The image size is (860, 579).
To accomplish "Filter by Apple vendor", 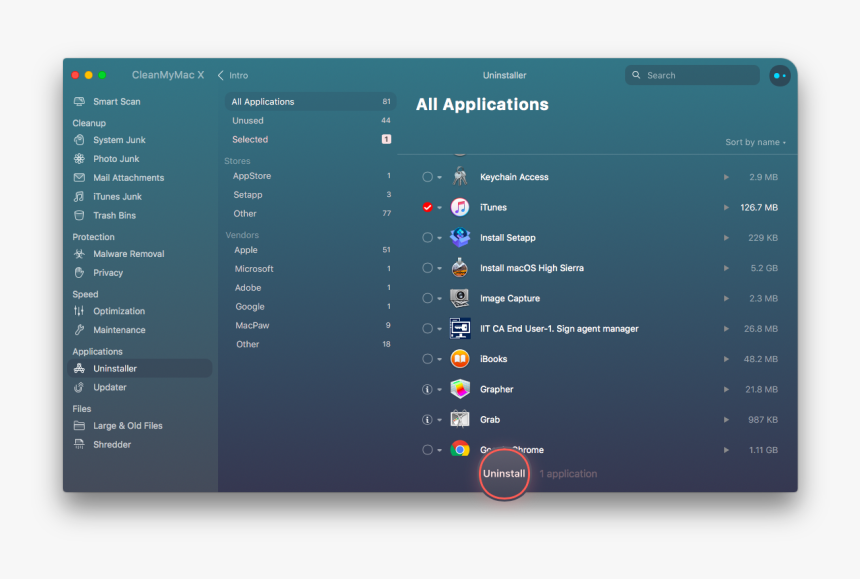I will 310,250.
